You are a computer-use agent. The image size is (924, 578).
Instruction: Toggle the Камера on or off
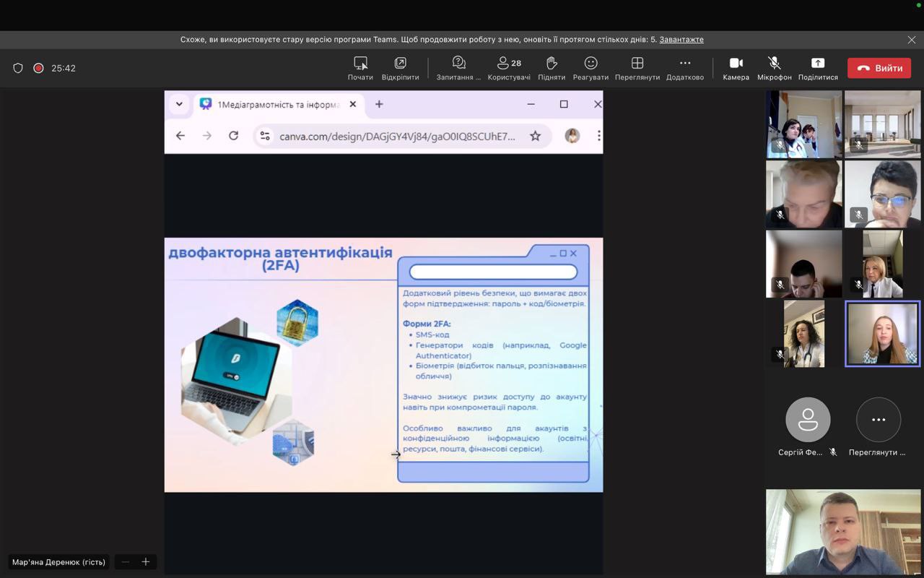pos(736,68)
